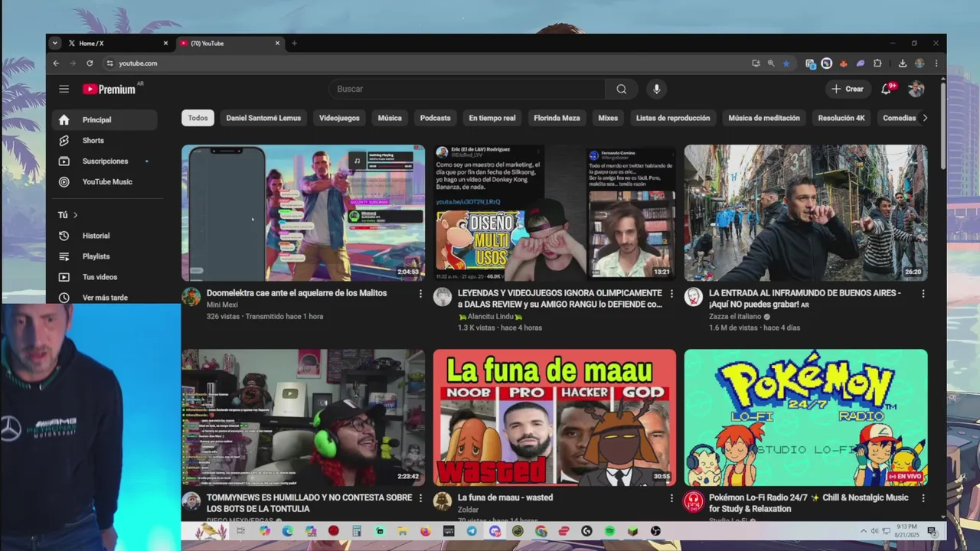
Task: Click the purple ghost extension icon
Action: [x=861, y=64]
